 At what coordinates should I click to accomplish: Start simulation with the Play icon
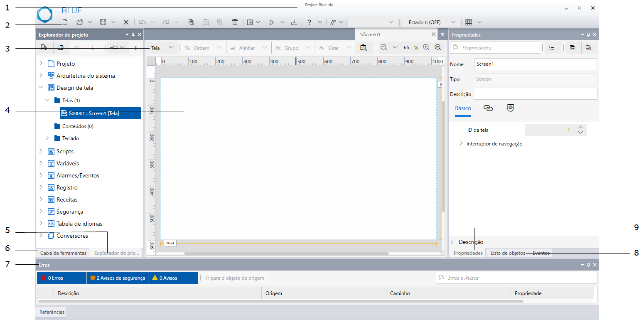coord(271,22)
